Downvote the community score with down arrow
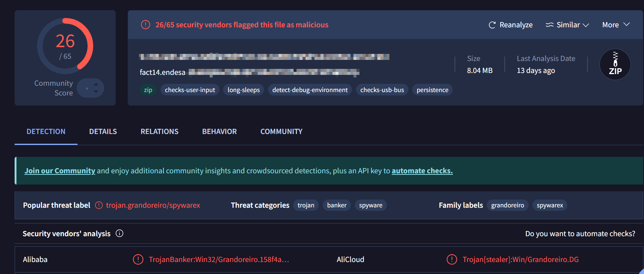Image resolution: width=644 pixels, height=274 pixels. click(x=96, y=92)
